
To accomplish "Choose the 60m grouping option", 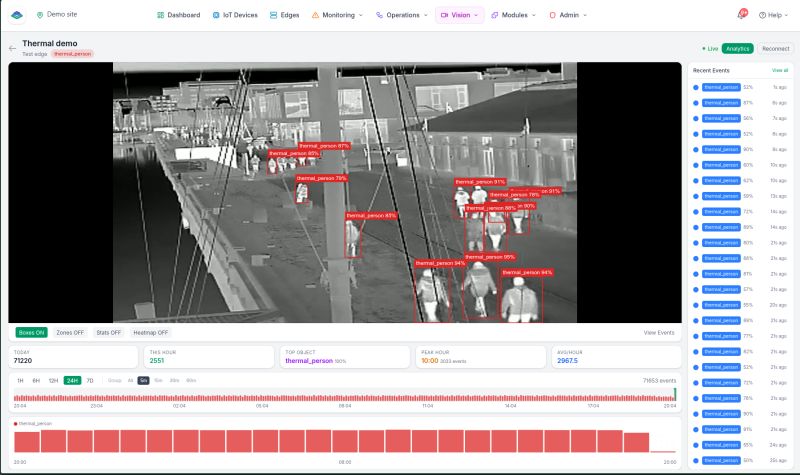I will tap(191, 381).
